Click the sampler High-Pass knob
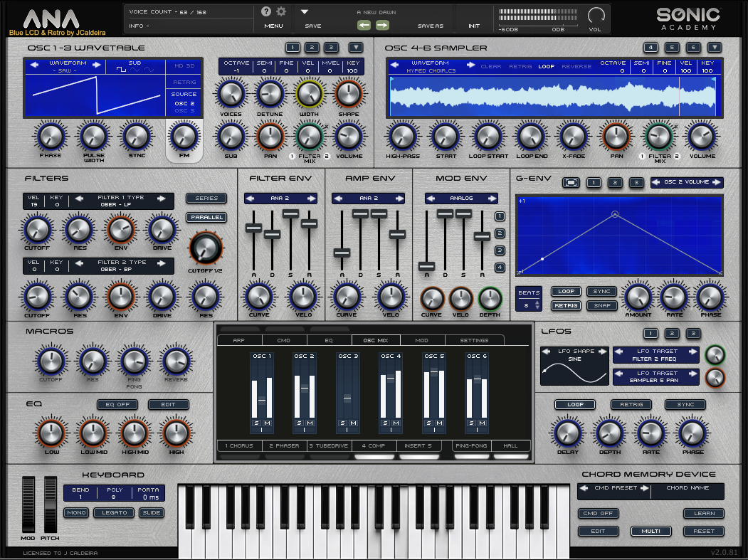The height and width of the screenshot is (560, 748). point(403,137)
